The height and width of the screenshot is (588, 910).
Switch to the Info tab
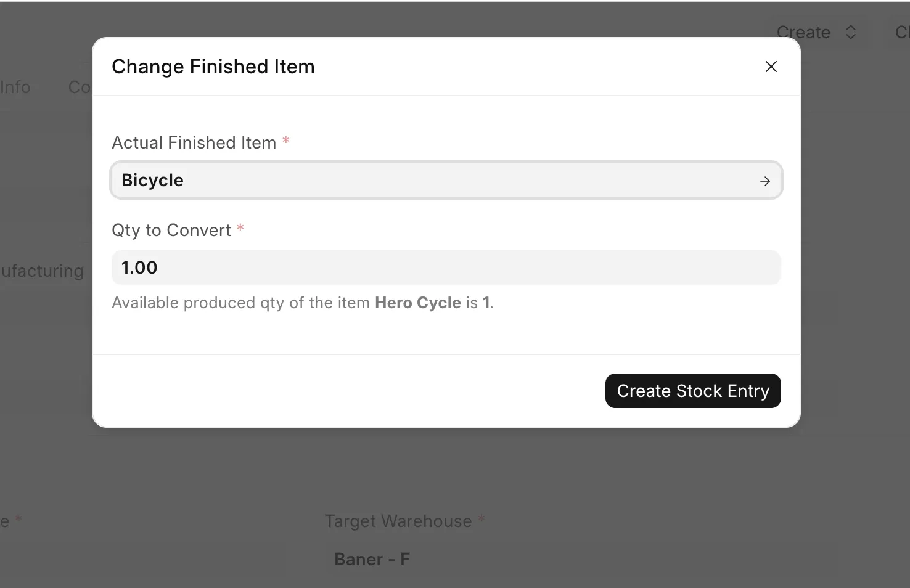(15, 87)
